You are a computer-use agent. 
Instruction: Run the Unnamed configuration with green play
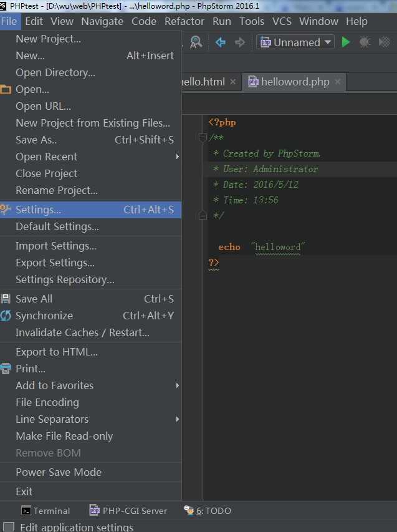[345, 42]
